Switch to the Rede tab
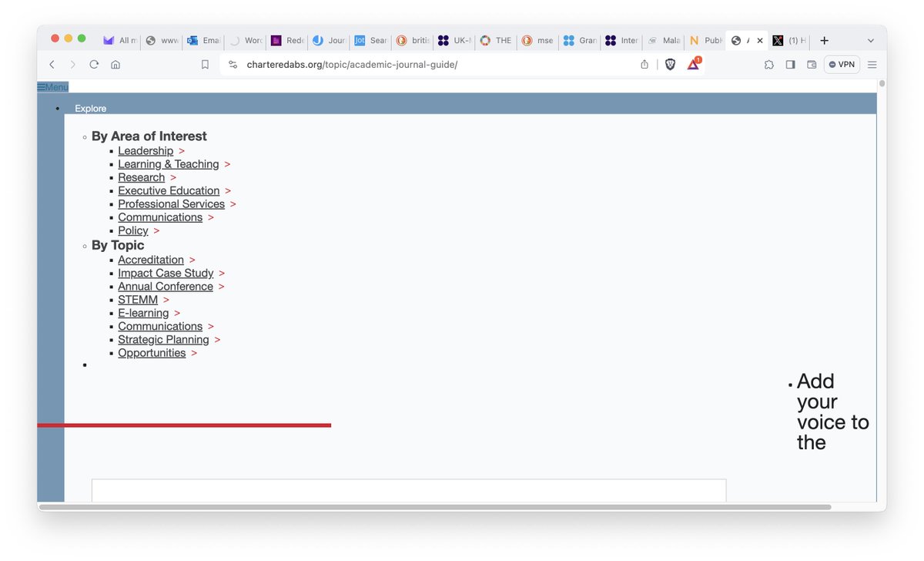Image resolution: width=924 pixels, height=561 pixels. [286, 41]
